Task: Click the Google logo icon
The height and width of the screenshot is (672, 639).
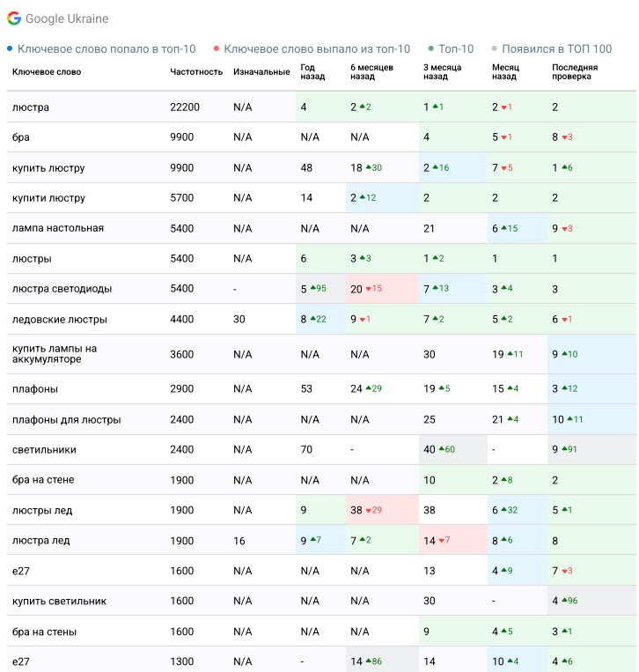Action: [14, 18]
